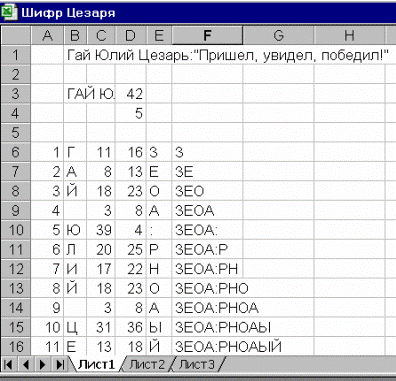Click cell A16 with value 11
The image size is (396, 381).
point(47,347)
